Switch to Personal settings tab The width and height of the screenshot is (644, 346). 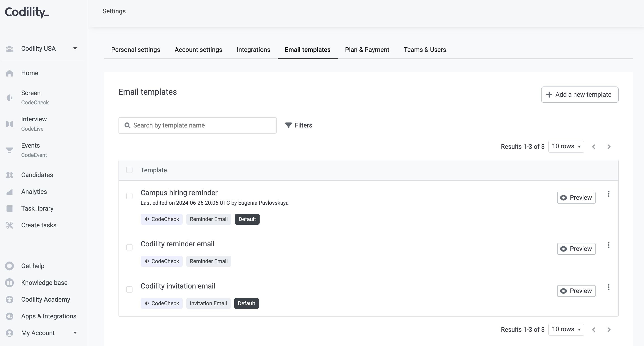click(x=135, y=50)
